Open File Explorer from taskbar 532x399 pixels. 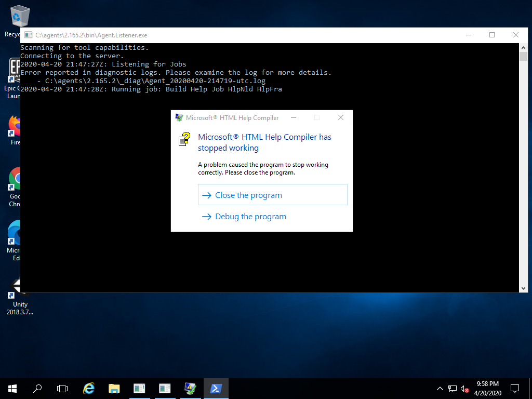click(x=114, y=388)
